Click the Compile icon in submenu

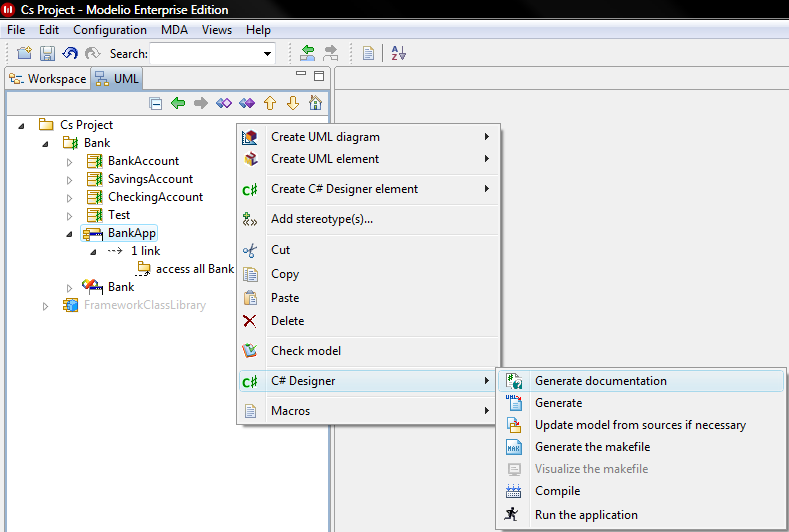[x=514, y=491]
